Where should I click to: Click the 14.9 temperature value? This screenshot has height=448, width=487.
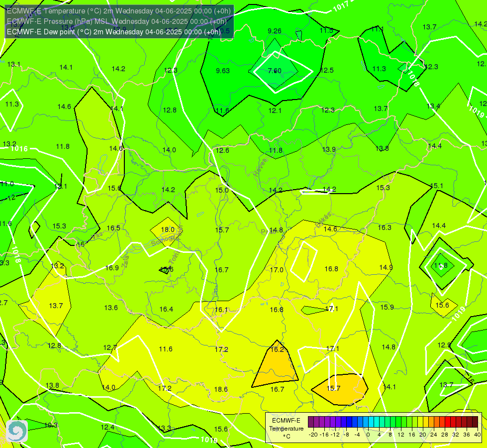[x=386, y=267]
